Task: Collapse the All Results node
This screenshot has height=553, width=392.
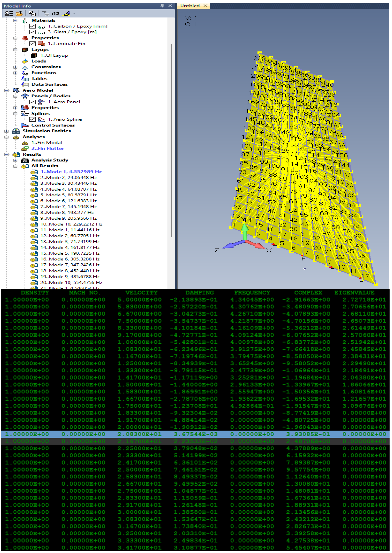Action: pyautogui.click(x=15, y=166)
